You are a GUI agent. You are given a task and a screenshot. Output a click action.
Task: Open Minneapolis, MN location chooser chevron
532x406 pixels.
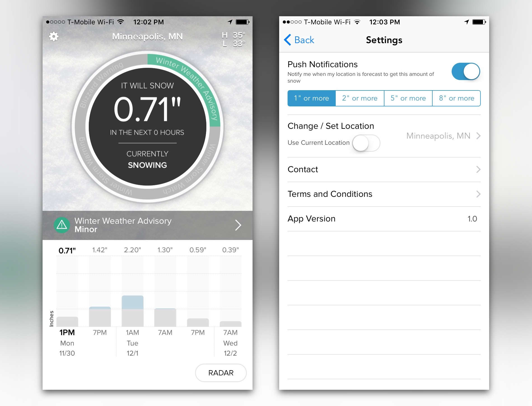tap(478, 136)
